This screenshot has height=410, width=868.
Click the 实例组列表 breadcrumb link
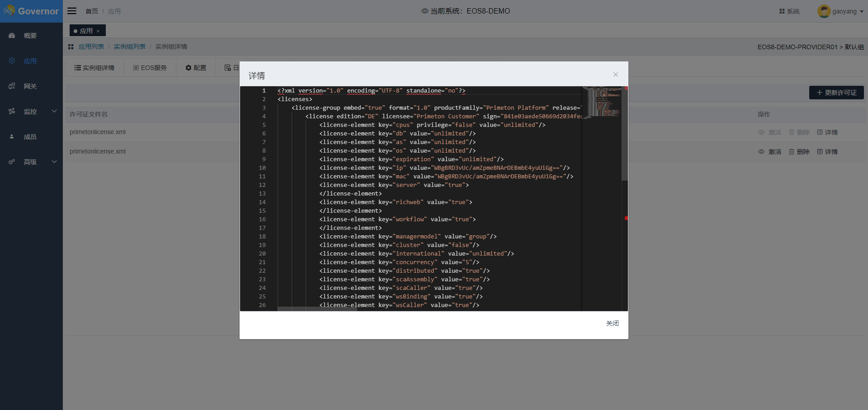[130, 47]
